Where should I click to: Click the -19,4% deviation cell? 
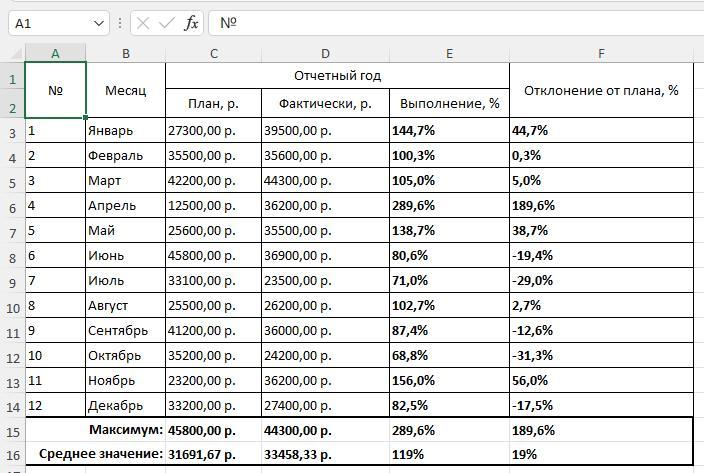(602, 256)
